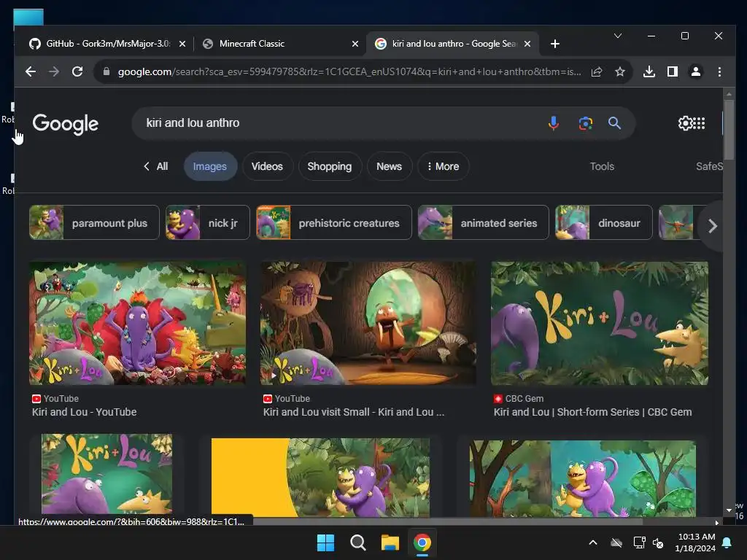Open the muted volume tray icon
The height and width of the screenshot is (560, 747).
point(659,542)
